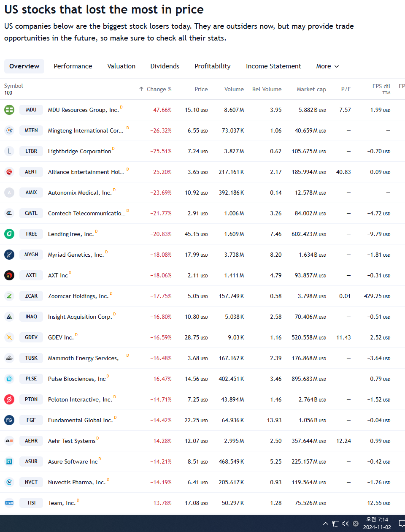Click Peloton volume 43.894 M

coord(232,399)
